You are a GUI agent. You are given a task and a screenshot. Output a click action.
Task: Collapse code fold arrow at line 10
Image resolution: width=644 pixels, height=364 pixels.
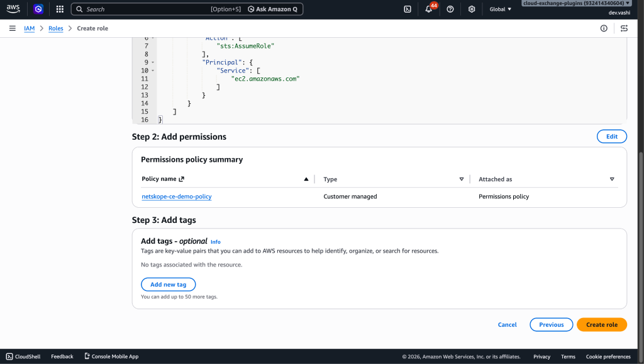(x=153, y=71)
